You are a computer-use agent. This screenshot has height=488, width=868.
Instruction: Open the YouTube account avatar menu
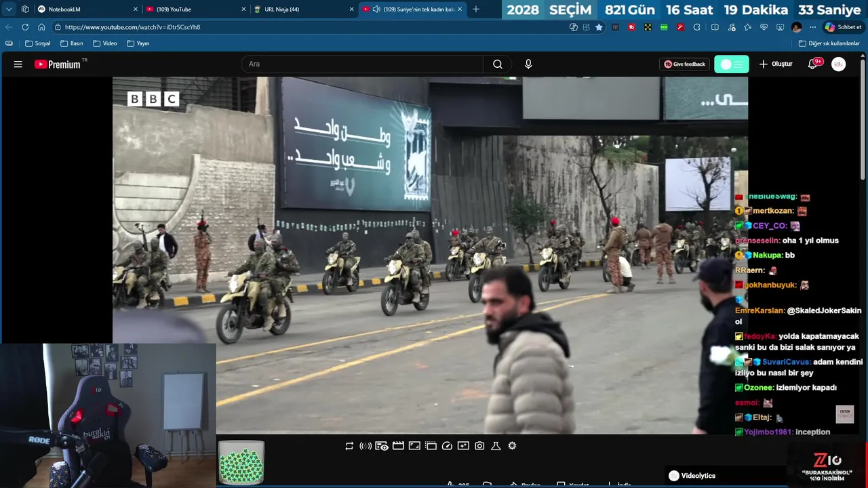click(x=839, y=64)
